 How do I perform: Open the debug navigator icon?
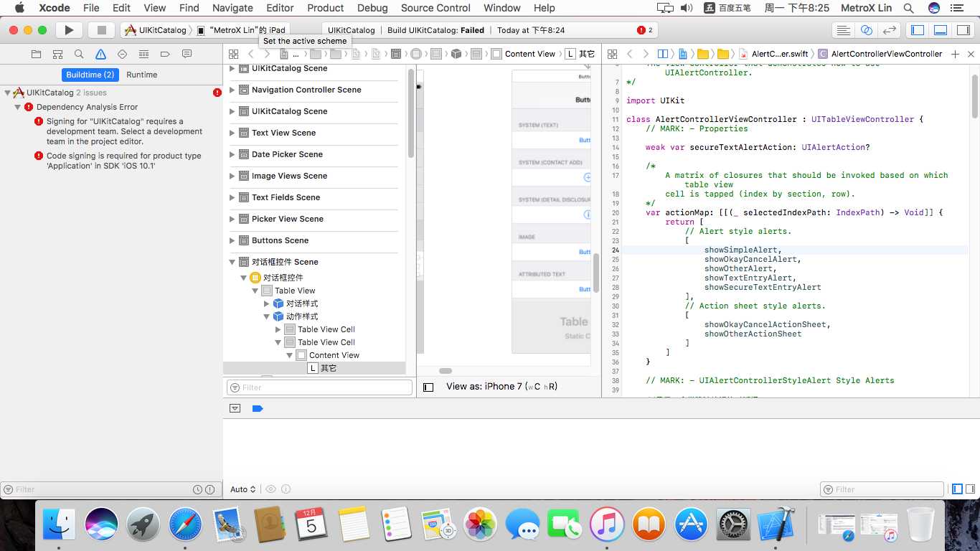(x=143, y=55)
